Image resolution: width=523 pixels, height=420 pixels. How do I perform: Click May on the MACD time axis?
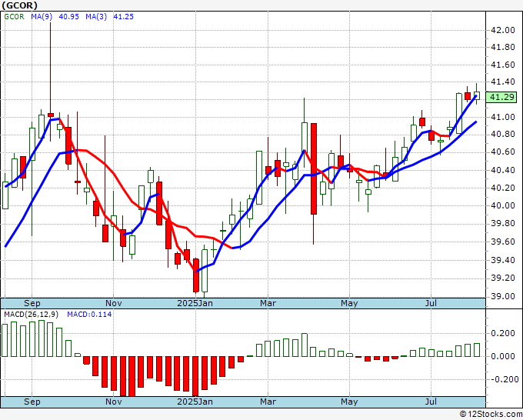click(349, 402)
